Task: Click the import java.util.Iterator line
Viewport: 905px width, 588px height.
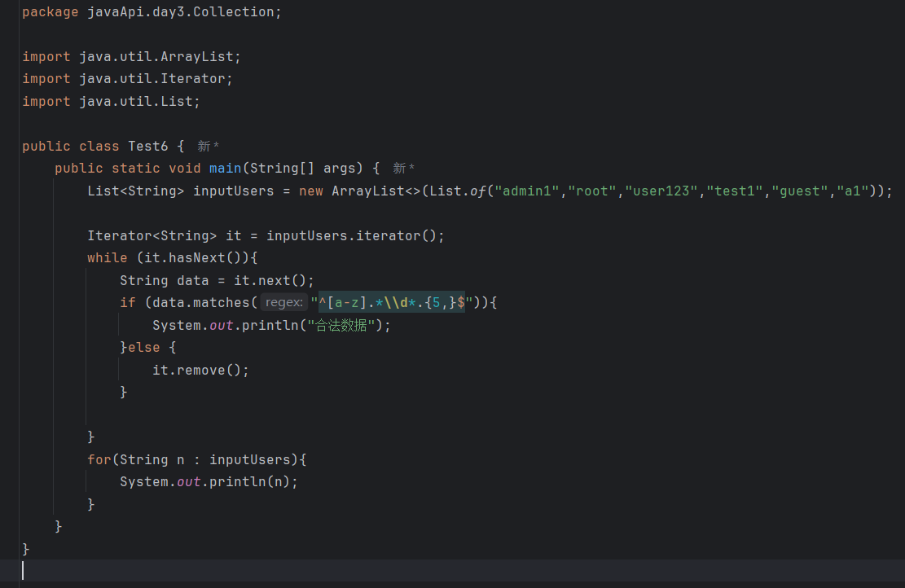Action: click(127, 79)
